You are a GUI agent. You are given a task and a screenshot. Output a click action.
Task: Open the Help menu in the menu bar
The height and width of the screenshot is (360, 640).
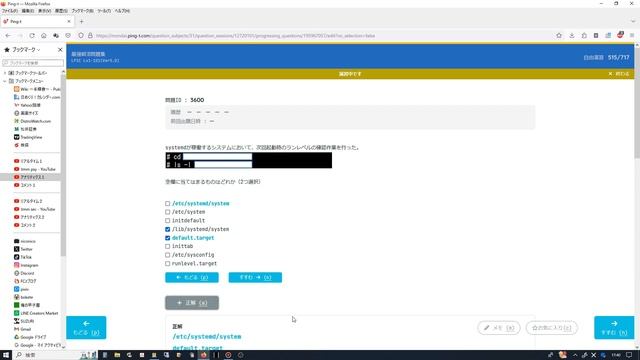point(122,11)
